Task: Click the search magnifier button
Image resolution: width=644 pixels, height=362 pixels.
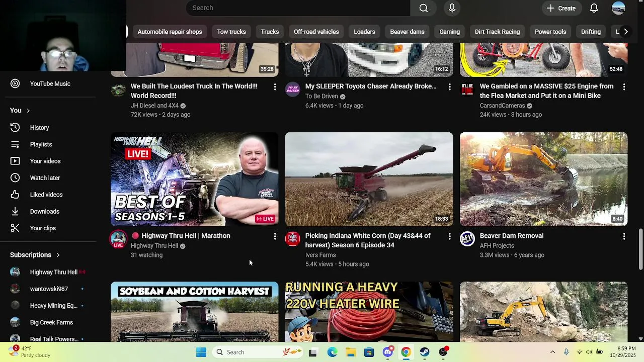Action: (x=424, y=8)
